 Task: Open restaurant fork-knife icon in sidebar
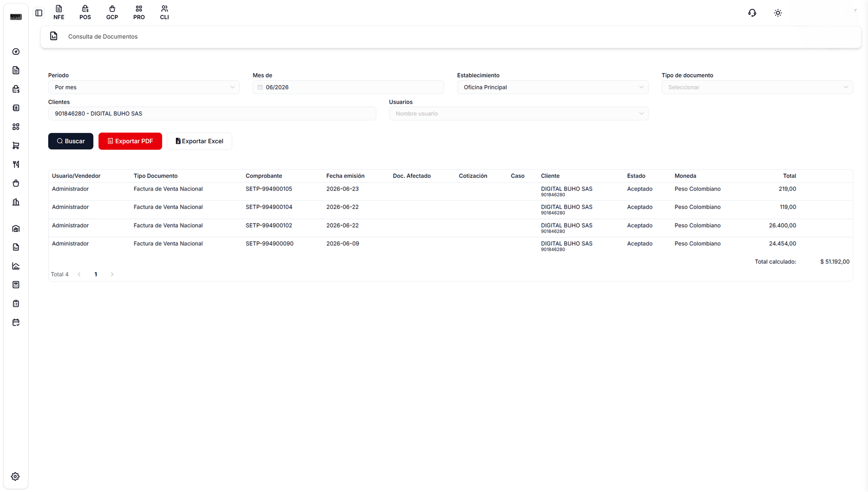(x=16, y=164)
